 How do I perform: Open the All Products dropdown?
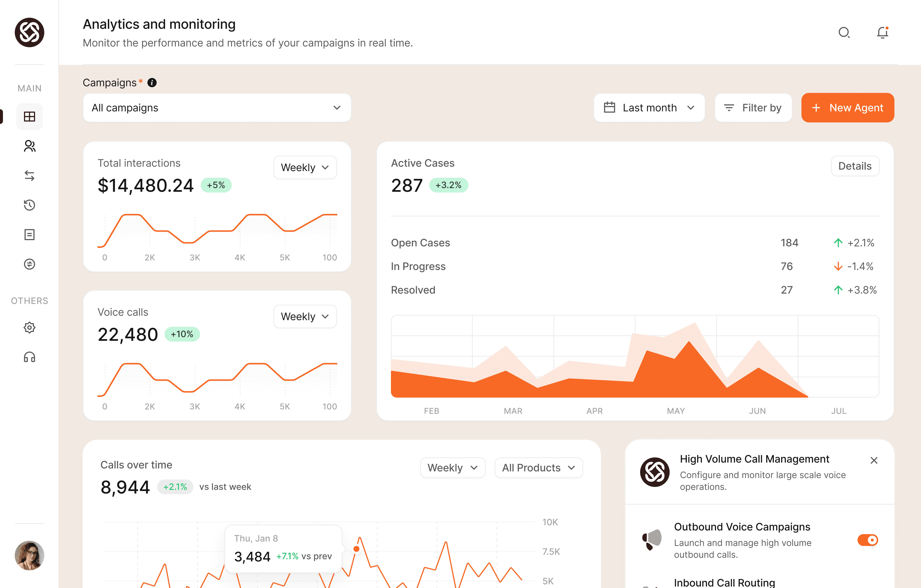538,468
